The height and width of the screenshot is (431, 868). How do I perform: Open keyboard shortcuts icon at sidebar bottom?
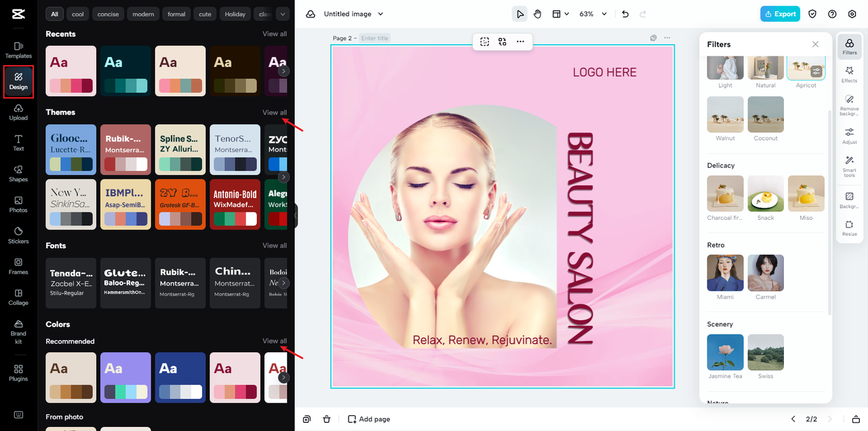click(18, 415)
